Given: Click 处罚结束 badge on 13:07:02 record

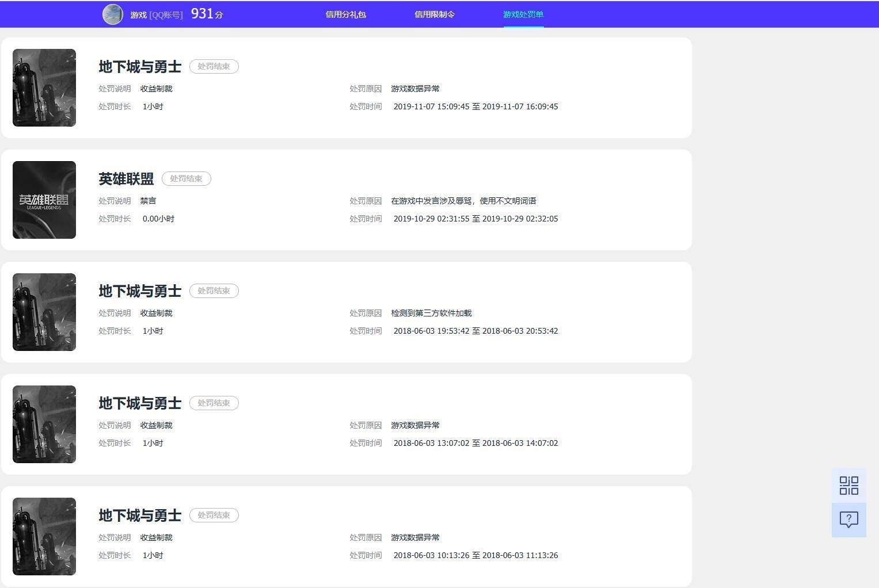Looking at the screenshot, I should (x=214, y=403).
